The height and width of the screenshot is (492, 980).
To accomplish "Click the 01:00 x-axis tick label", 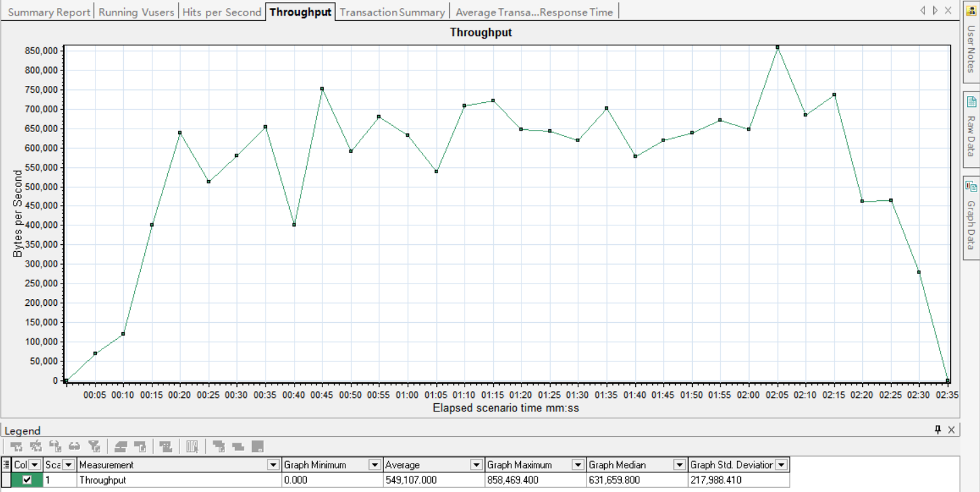I will tap(407, 394).
